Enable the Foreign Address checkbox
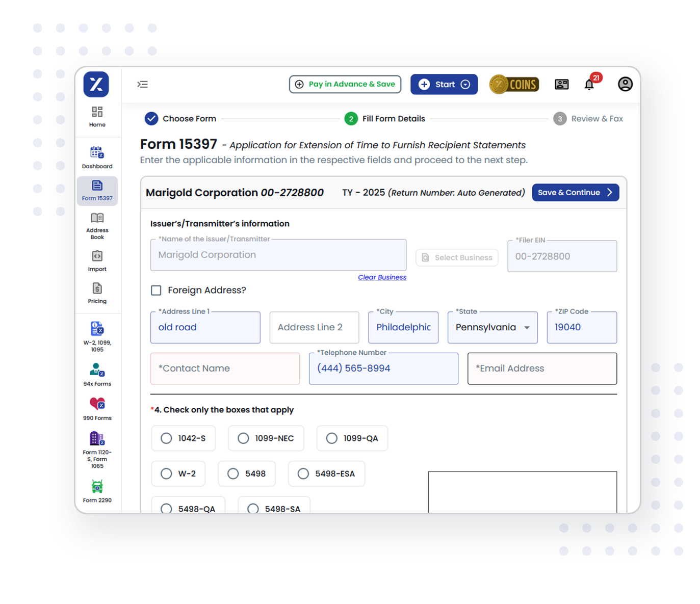This screenshot has height=604, width=700. pyautogui.click(x=156, y=290)
